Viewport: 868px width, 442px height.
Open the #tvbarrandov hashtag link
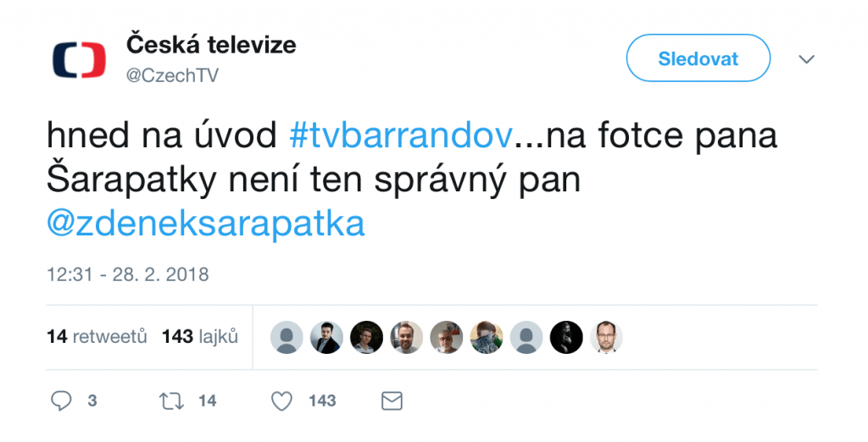401,135
